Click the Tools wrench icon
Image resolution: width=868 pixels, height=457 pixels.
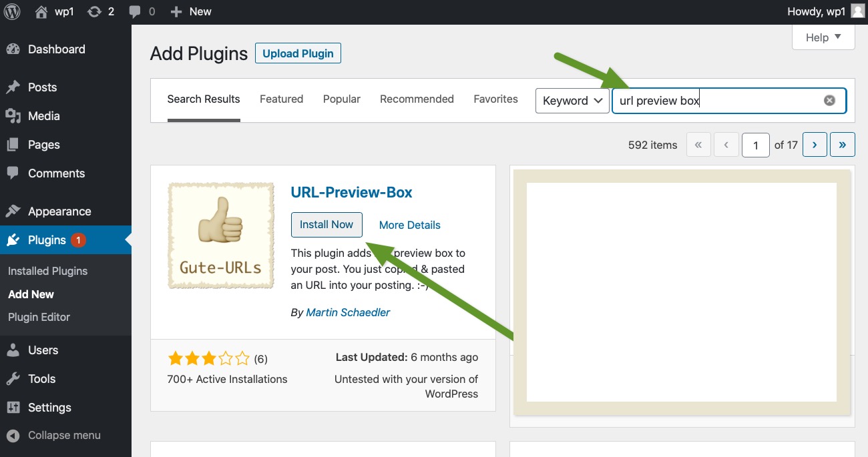point(13,379)
